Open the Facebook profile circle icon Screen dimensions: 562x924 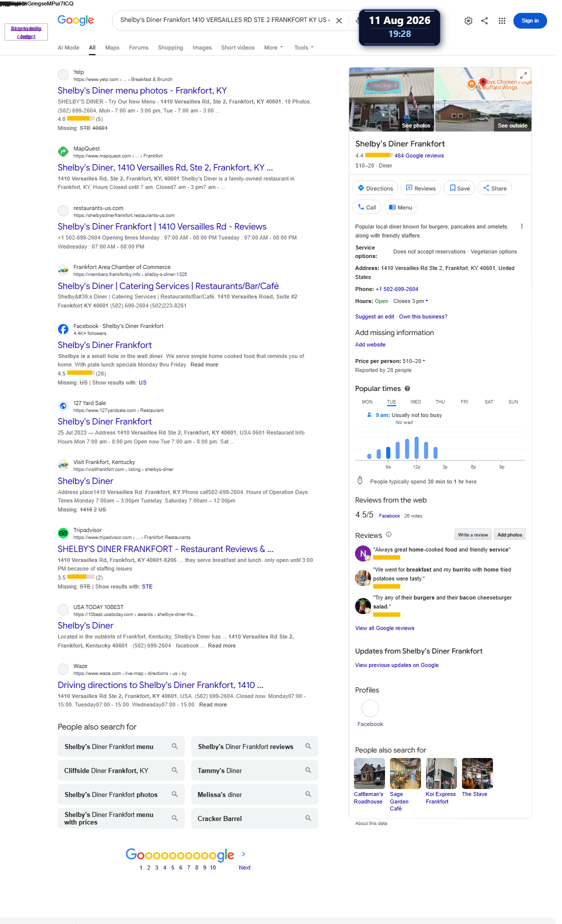pyautogui.click(x=370, y=708)
